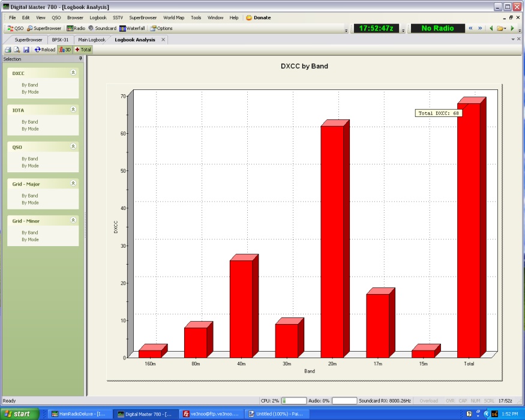Open the Waterfall display
The image size is (525, 420).
tap(132, 28)
